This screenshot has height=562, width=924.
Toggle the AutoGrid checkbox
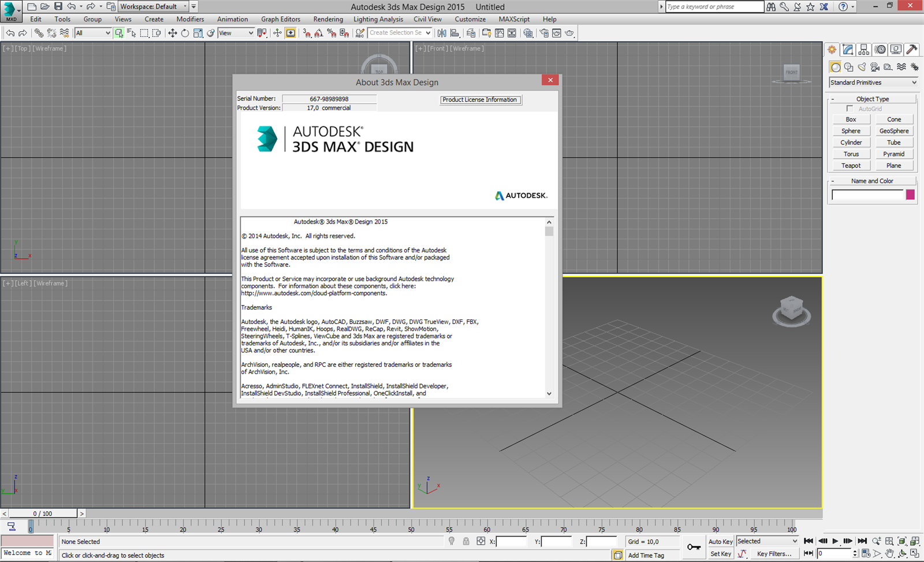click(x=850, y=109)
